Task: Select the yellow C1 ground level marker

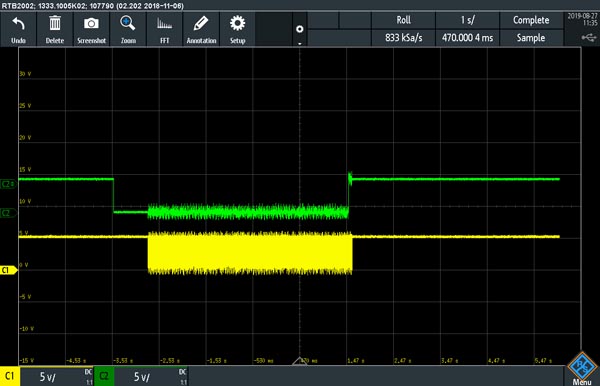Action: [8, 270]
